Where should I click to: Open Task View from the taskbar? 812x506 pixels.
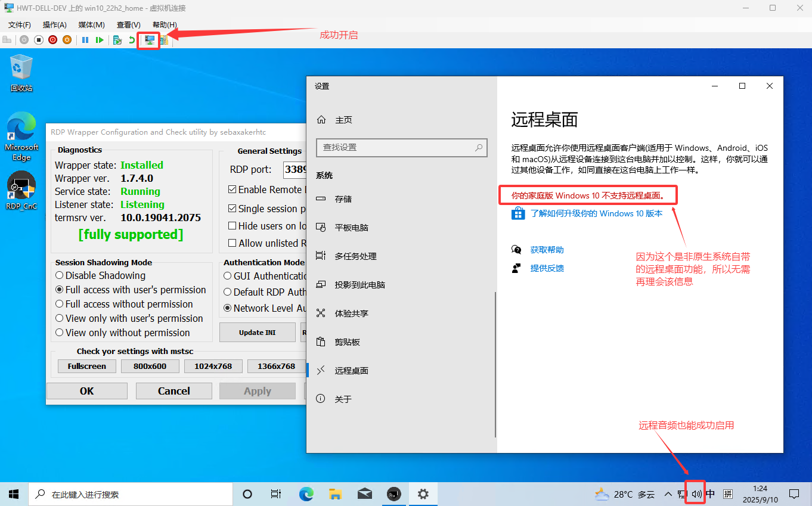pyautogui.click(x=276, y=494)
